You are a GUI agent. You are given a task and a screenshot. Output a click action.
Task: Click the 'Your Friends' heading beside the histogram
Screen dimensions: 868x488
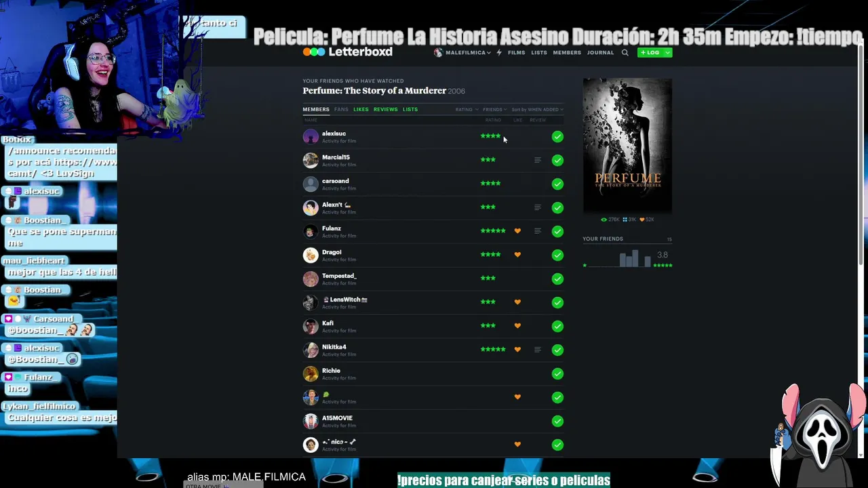(603, 239)
